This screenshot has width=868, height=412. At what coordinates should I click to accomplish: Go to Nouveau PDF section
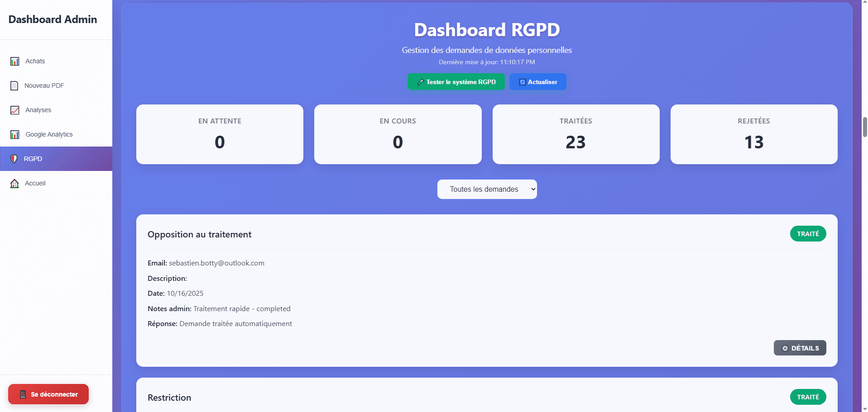click(x=56, y=85)
